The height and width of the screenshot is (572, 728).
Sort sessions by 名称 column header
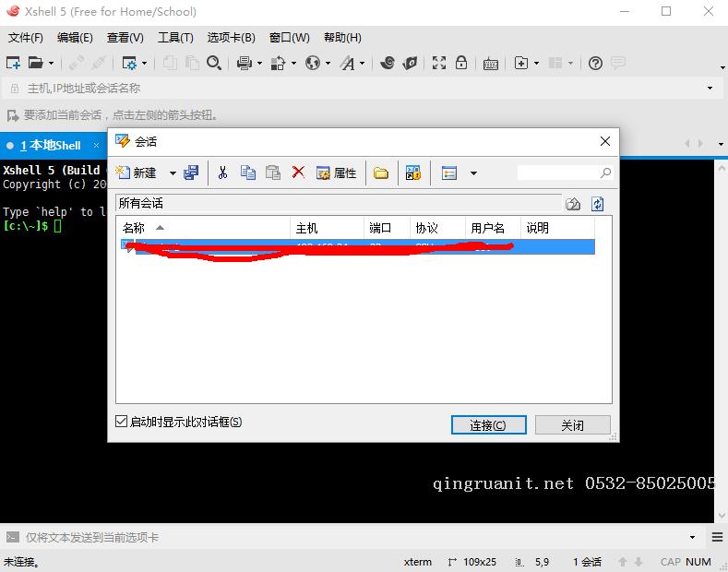203,228
